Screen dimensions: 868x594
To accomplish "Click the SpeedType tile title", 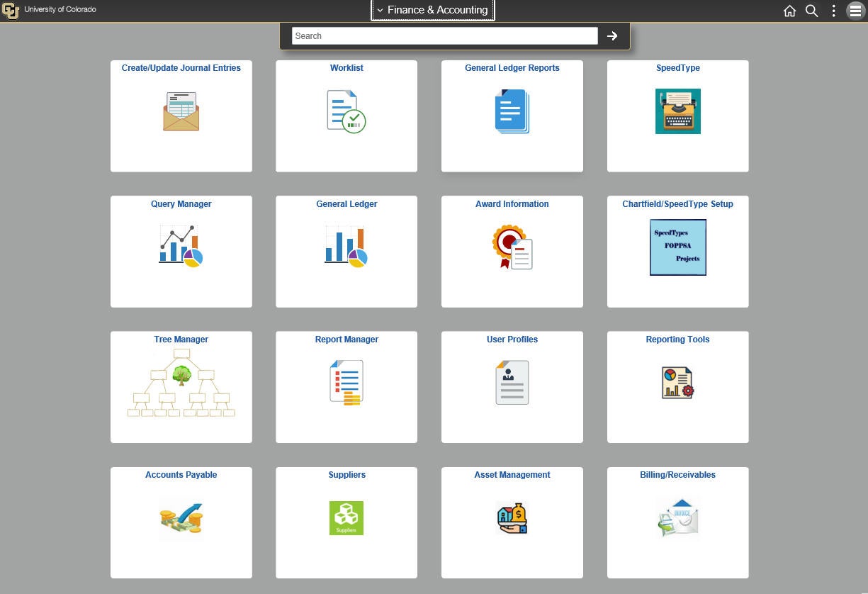I will (677, 68).
